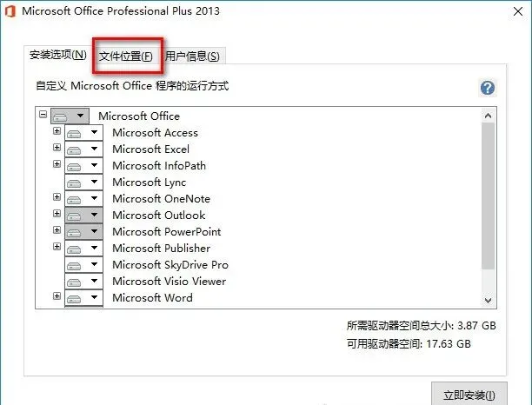Expand the Microsoft Word node

(x=57, y=295)
